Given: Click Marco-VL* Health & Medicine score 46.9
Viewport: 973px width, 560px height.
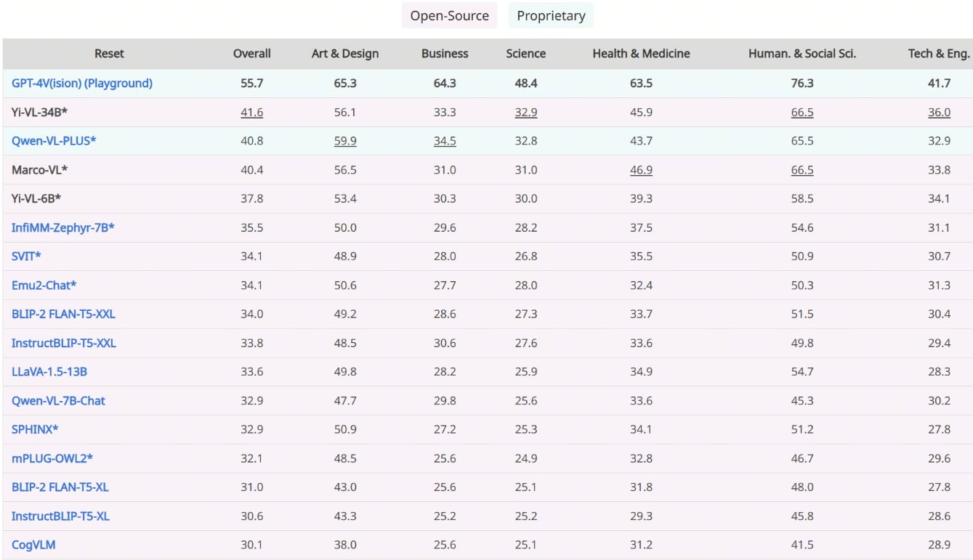Looking at the screenshot, I should click(x=642, y=170).
